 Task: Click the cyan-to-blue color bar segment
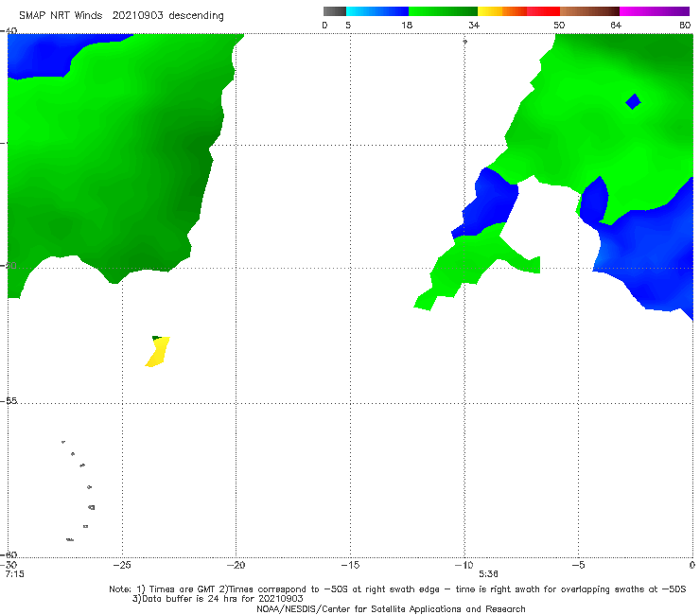pyautogui.click(x=377, y=11)
